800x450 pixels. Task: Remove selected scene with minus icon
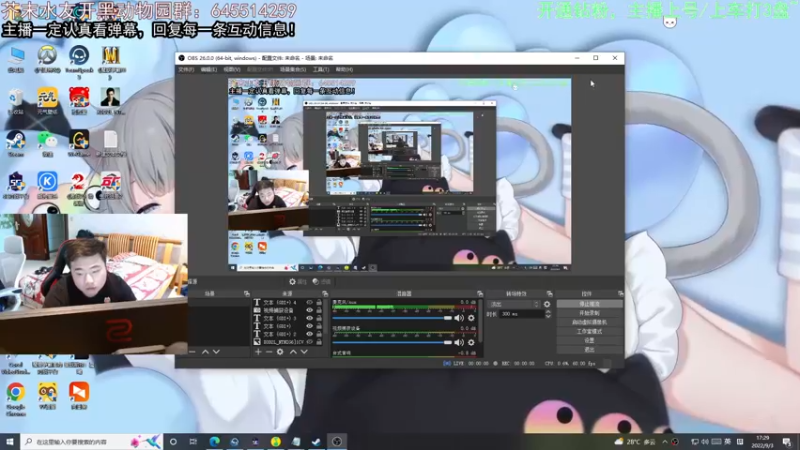coord(192,352)
